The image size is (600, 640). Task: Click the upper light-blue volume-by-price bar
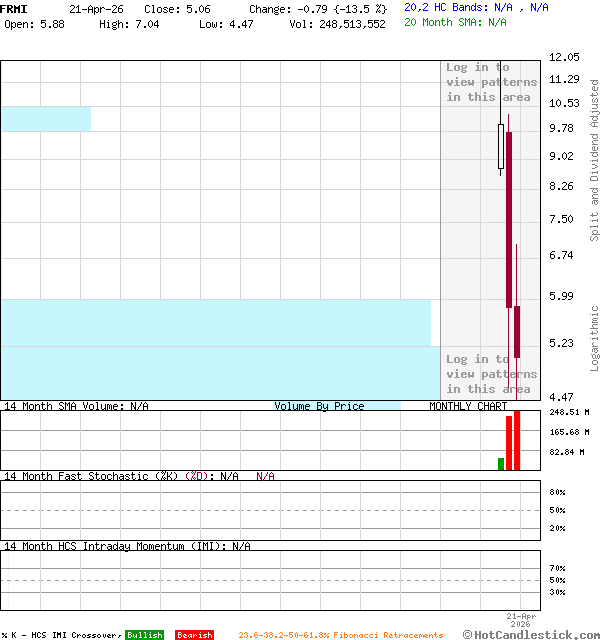pos(46,119)
